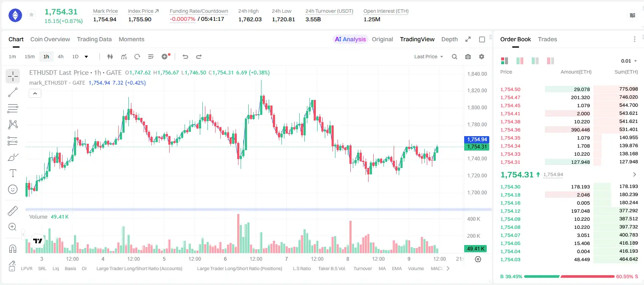Image resolution: width=644 pixels, height=285 pixels.
Task: Click the AI Analysis button
Action: (350, 39)
